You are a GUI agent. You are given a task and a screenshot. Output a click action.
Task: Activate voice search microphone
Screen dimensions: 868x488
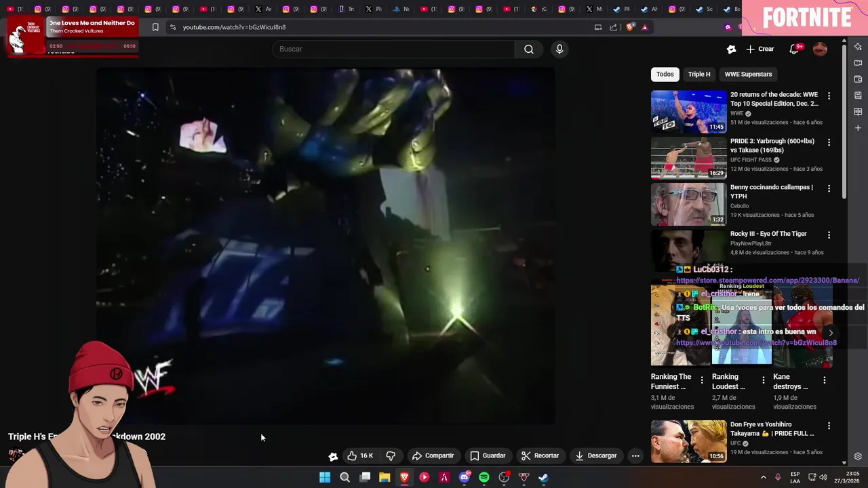(x=559, y=49)
